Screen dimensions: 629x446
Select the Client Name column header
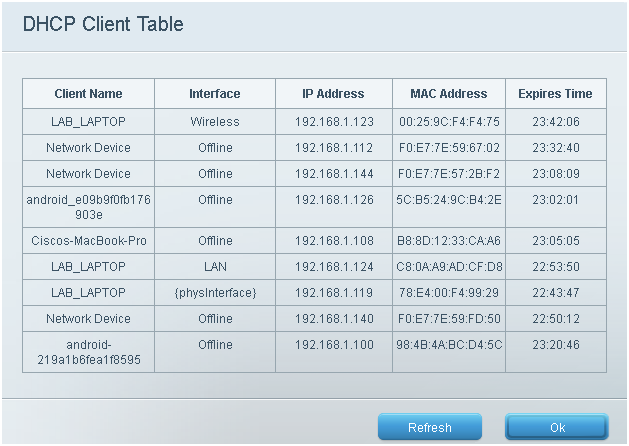(88, 93)
